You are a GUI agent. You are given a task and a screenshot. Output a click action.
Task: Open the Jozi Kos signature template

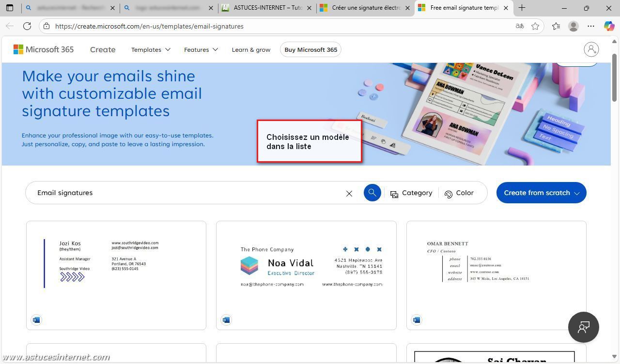point(116,275)
